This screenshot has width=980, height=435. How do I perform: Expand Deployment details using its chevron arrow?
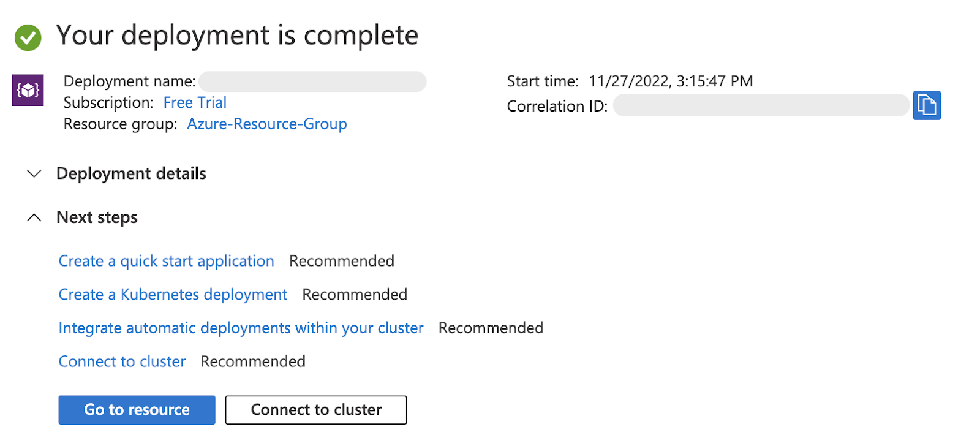(x=34, y=174)
